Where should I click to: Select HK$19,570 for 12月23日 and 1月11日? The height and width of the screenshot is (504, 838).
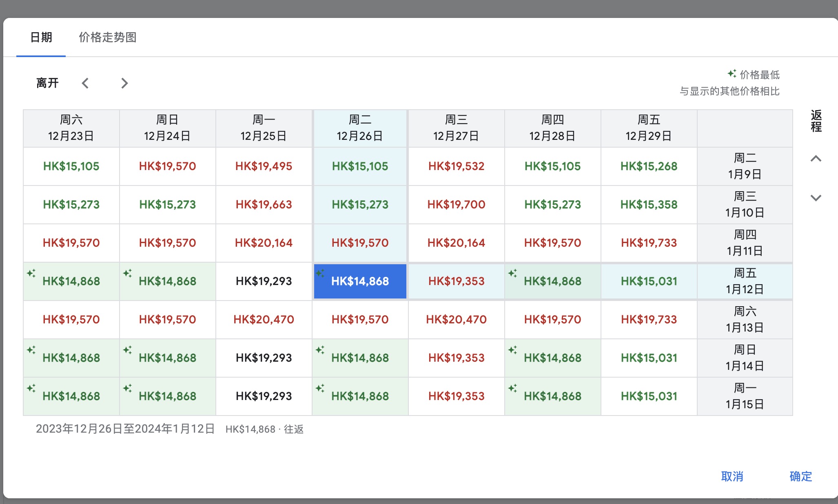(x=71, y=243)
